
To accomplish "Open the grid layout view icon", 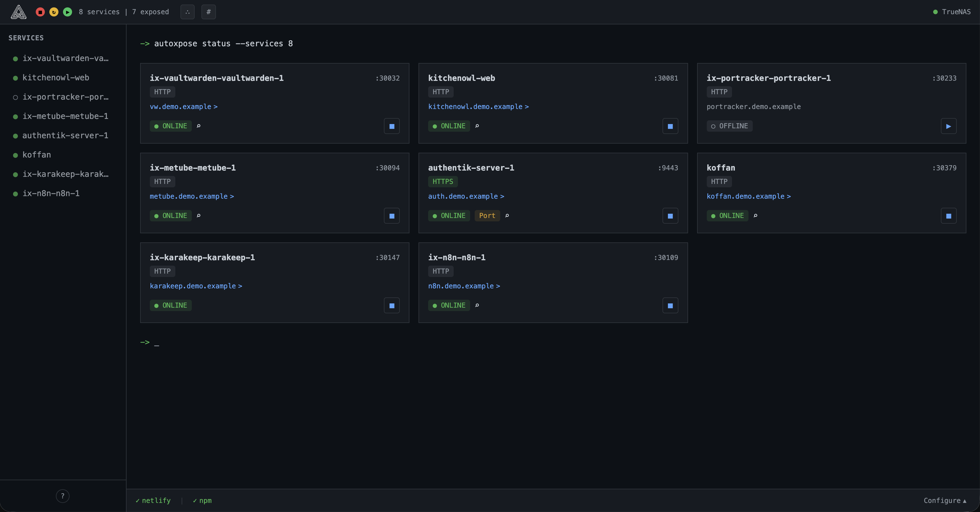I will click(187, 12).
